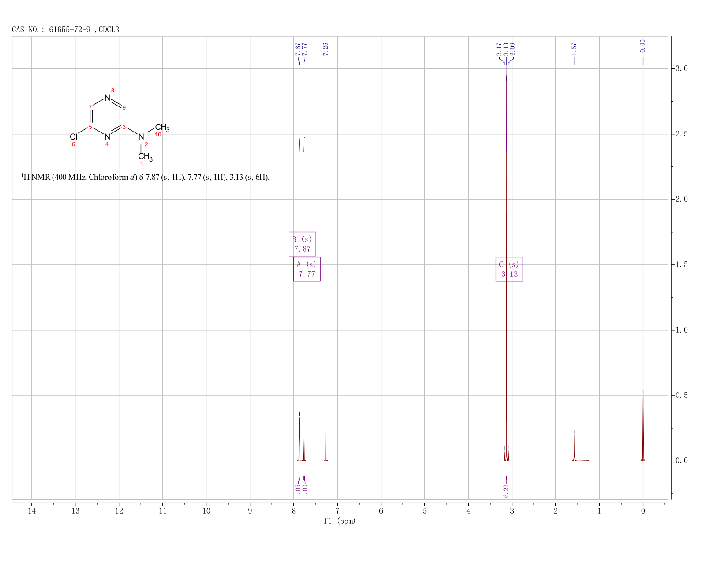Select the 1H NMR description line under the structure
The image size is (728, 563).
click(145, 178)
